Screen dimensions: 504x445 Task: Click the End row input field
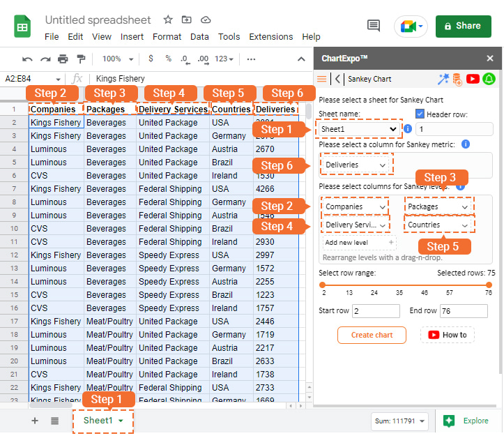[464, 311]
